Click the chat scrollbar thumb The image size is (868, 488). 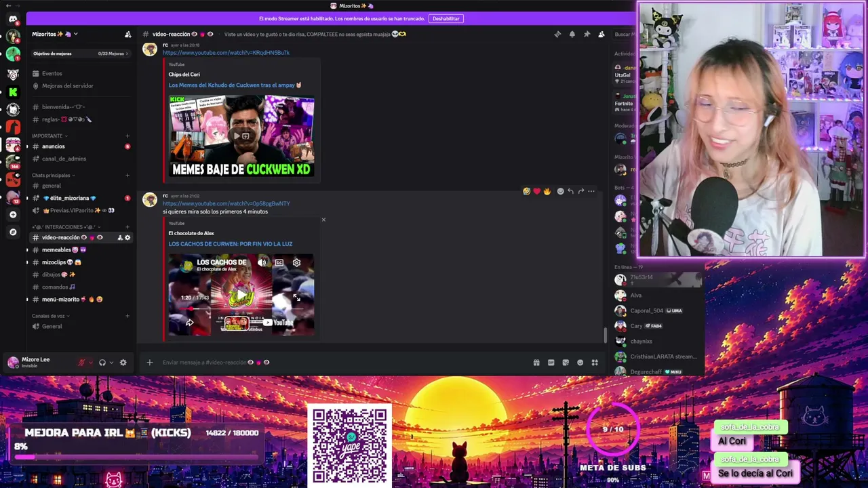click(605, 335)
